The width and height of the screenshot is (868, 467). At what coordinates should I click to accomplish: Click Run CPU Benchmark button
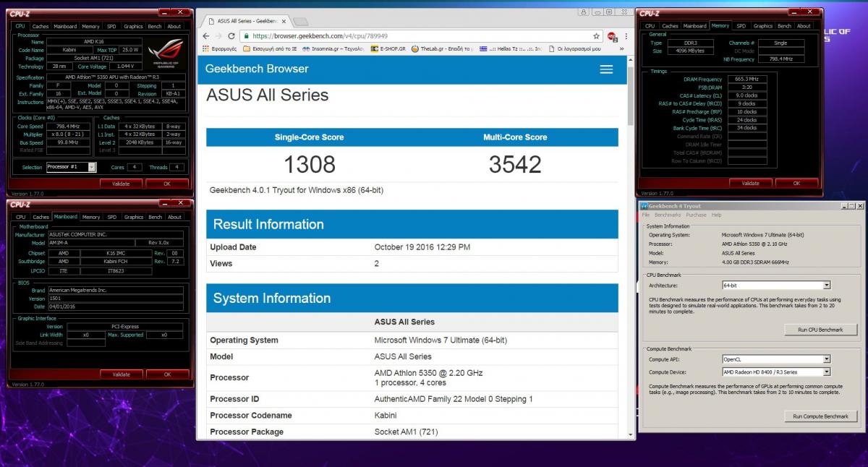tap(820, 330)
